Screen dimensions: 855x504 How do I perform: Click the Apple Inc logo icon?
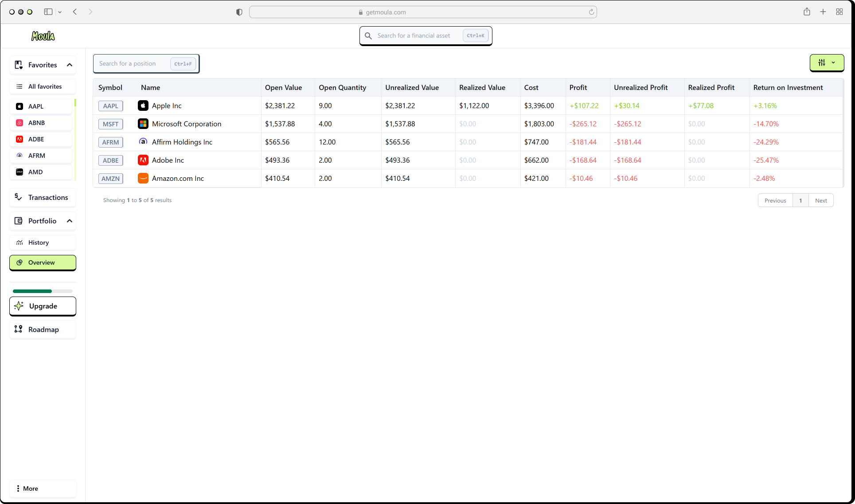click(x=143, y=105)
